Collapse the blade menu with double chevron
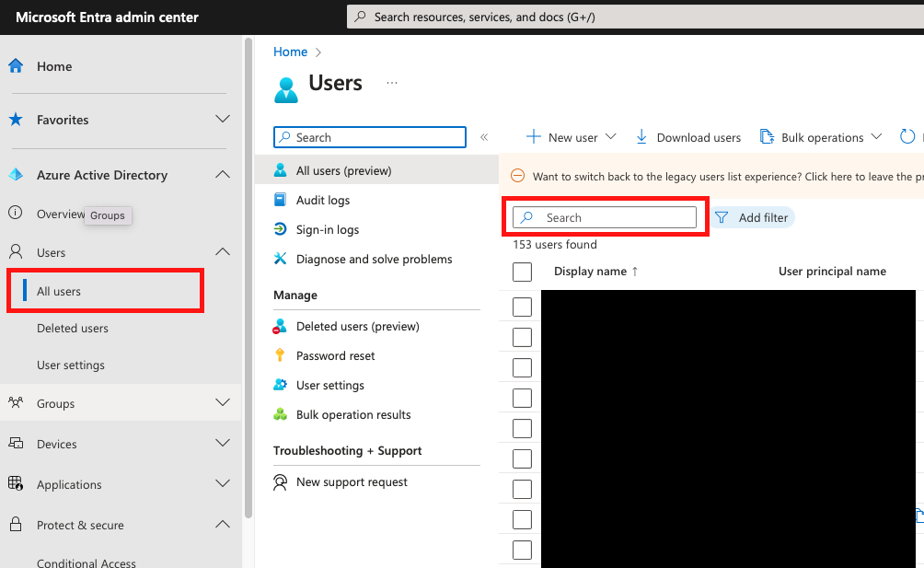The width and height of the screenshot is (924, 568). click(x=484, y=137)
